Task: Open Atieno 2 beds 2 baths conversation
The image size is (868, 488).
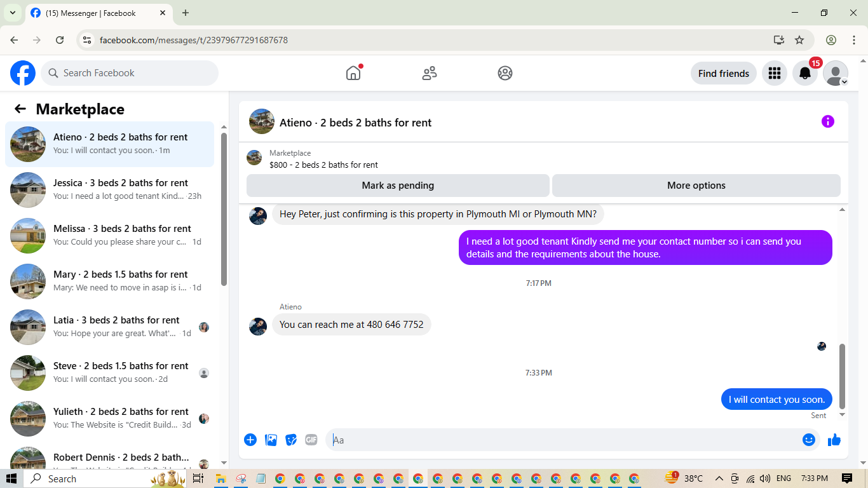Action: coord(110,144)
